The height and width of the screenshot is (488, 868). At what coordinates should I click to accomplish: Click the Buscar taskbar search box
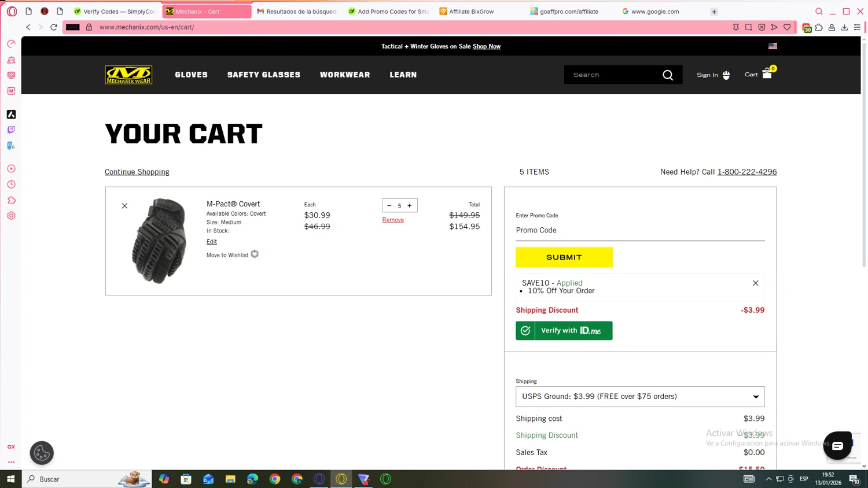click(x=87, y=479)
